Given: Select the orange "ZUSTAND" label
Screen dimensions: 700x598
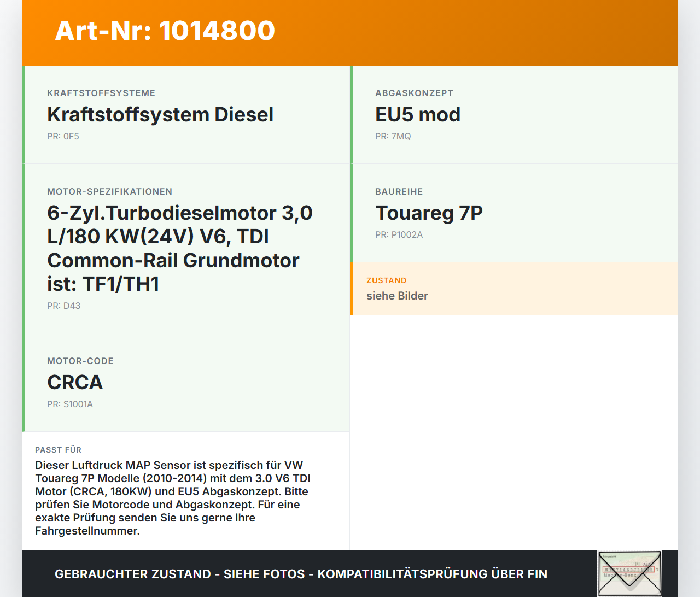Looking at the screenshot, I should 386,280.
